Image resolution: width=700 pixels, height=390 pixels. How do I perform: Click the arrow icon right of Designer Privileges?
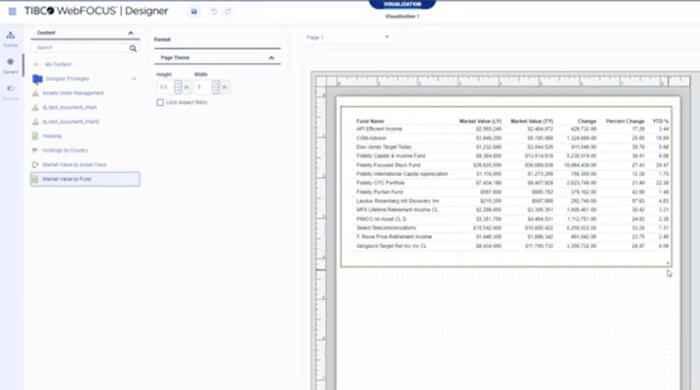[x=133, y=79]
